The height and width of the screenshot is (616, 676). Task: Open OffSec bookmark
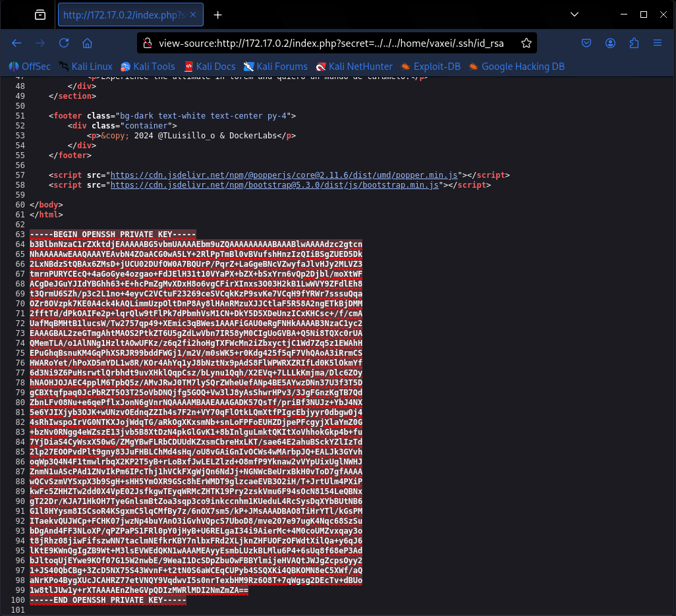point(30,67)
